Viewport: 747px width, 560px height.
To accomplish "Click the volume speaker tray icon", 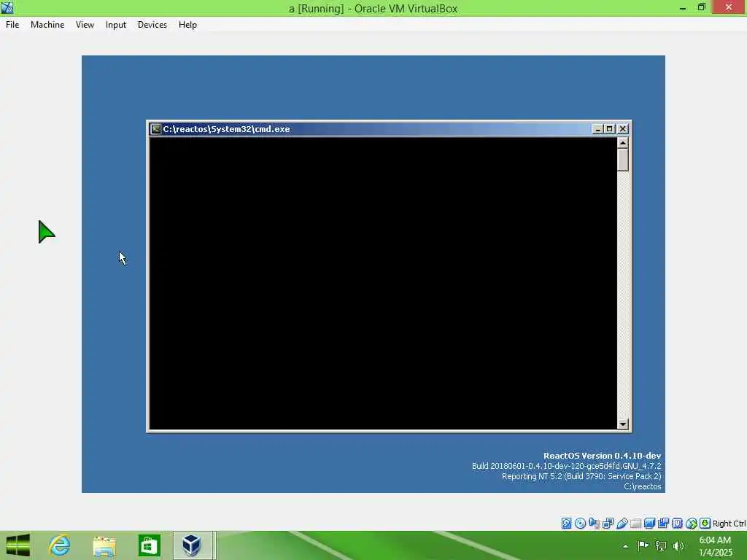I will pos(678,545).
